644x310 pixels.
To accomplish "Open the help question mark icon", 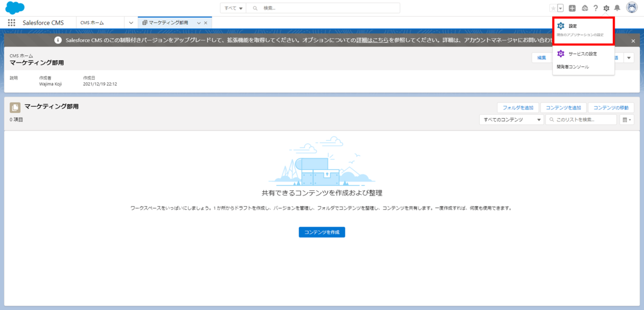I will click(595, 8).
